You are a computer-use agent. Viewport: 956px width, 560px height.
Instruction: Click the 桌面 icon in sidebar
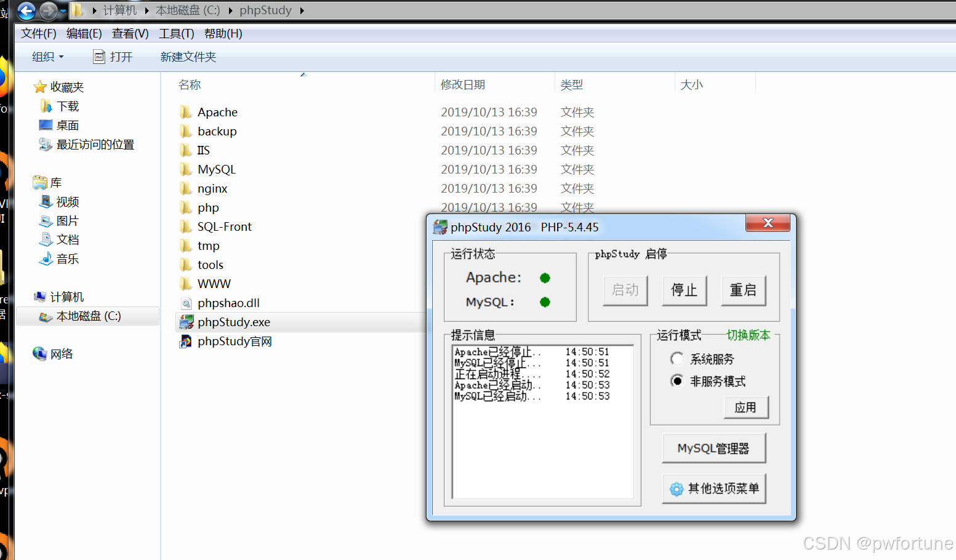(x=46, y=125)
